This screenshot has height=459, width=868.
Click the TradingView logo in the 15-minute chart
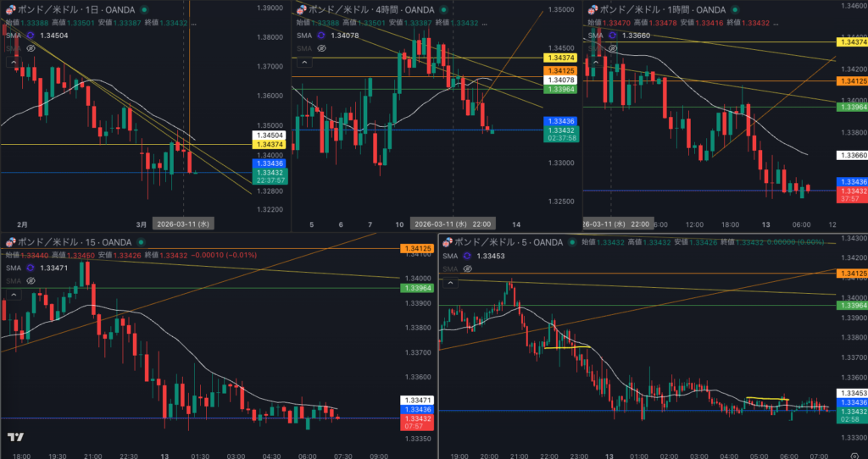14,437
